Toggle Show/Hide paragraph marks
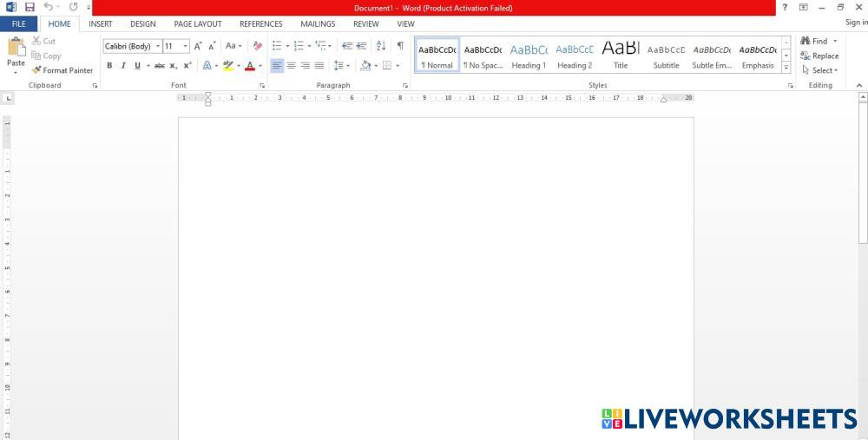Viewport: 868px width, 440px height. point(400,46)
